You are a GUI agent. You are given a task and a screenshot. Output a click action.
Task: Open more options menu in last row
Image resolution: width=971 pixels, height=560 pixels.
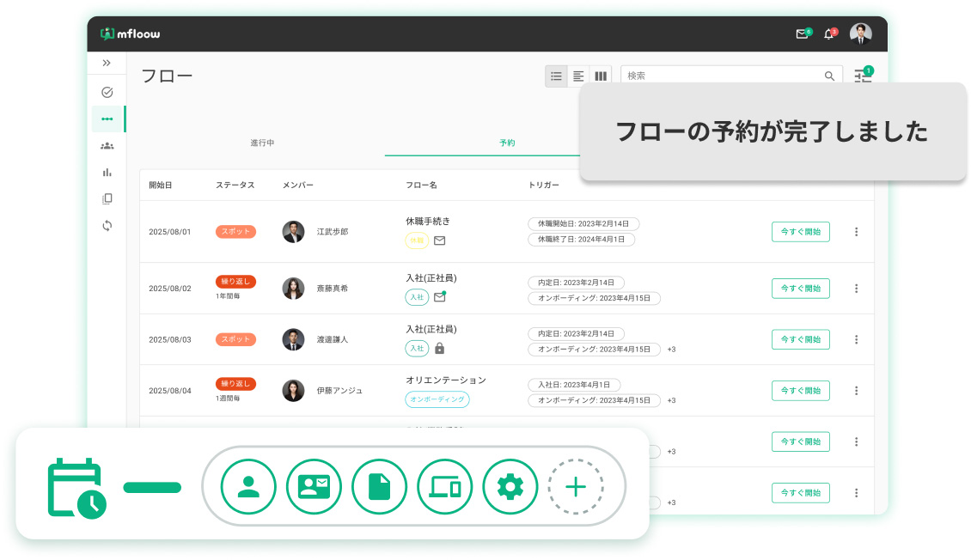coord(857,492)
